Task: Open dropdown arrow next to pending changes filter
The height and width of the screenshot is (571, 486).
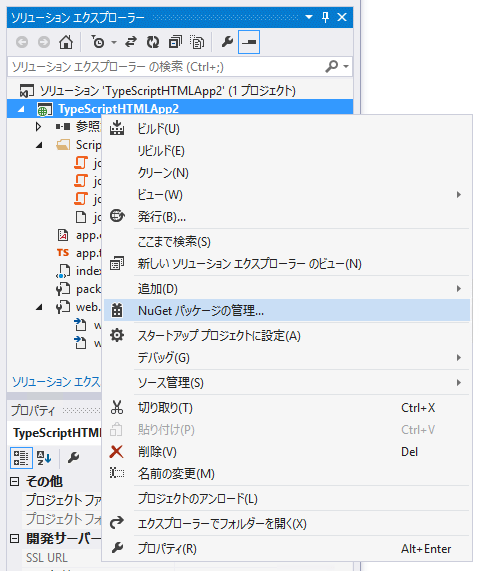Action: click(114, 43)
